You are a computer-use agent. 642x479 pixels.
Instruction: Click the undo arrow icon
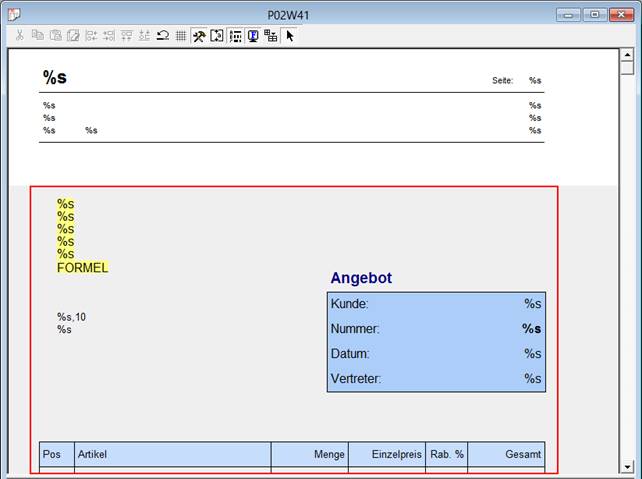coord(162,35)
